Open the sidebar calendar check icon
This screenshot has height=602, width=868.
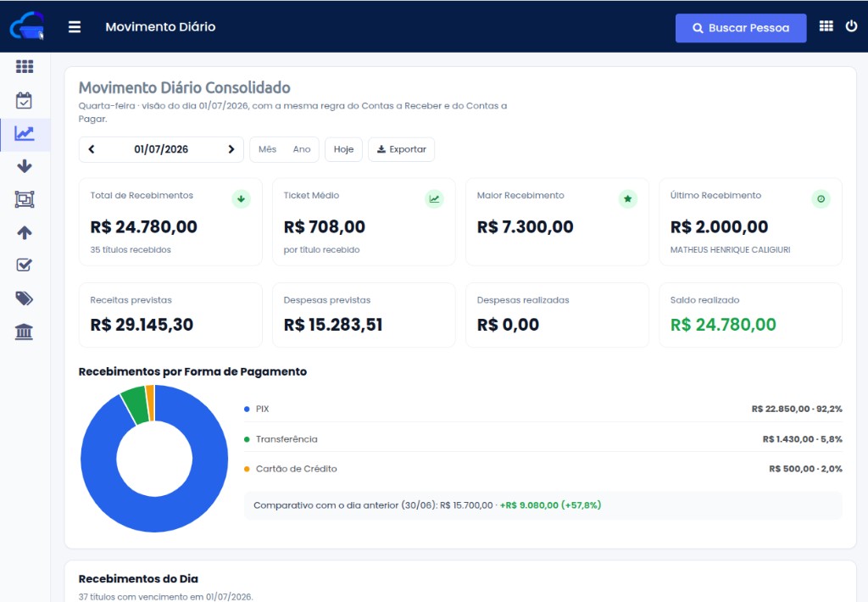click(24, 100)
